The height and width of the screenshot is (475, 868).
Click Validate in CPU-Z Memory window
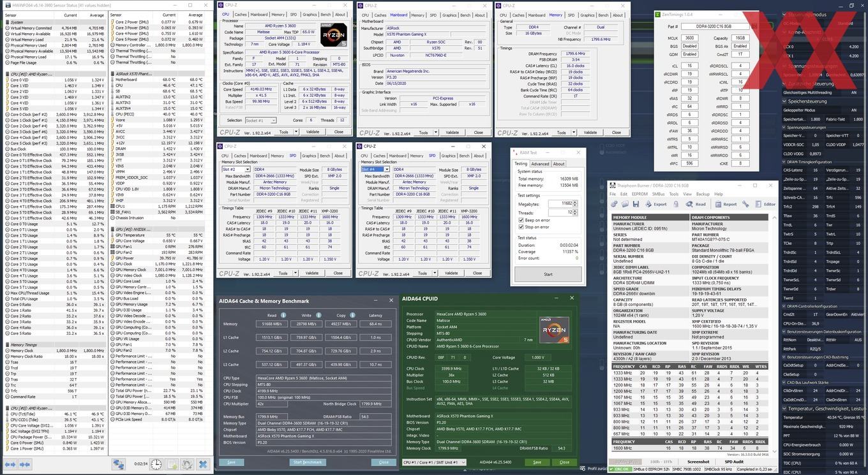point(590,133)
